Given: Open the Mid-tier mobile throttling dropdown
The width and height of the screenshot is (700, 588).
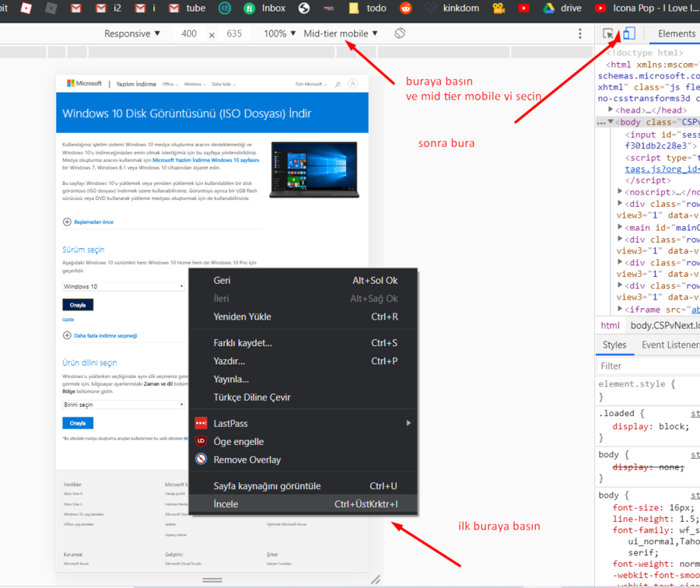Looking at the screenshot, I should pyautogui.click(x=341, y=33).
